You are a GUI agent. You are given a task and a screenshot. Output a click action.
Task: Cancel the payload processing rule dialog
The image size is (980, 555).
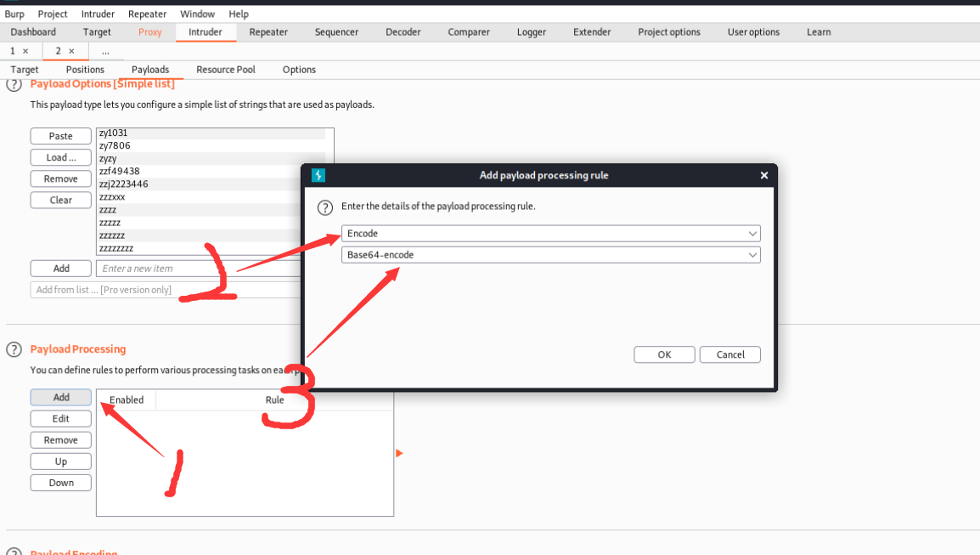click(730, 354)
